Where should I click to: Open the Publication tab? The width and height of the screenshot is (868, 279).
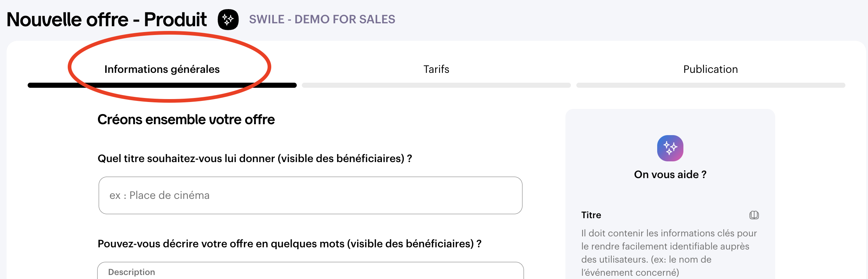[x=710, y=69]
